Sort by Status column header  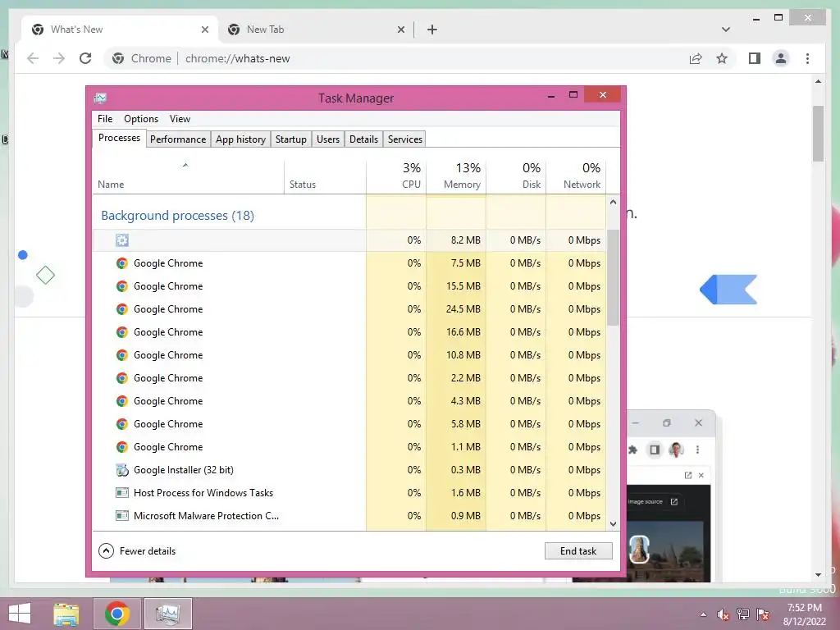[x=325, y=177]
